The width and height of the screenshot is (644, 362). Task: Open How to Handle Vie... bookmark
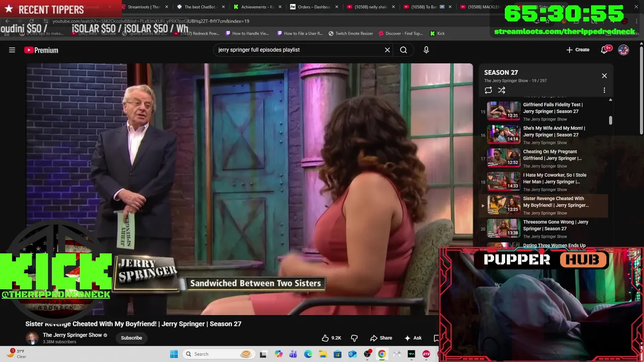point(247,33)
